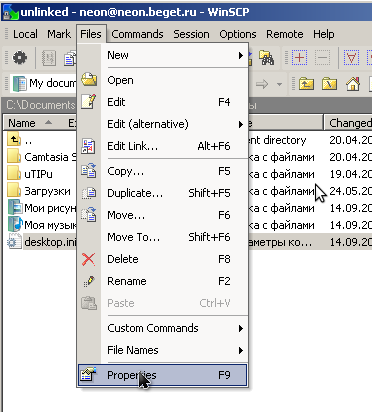Go to parent directory toolbar icon
Screen dimensions: 372x412
click(x=306, y=84)
